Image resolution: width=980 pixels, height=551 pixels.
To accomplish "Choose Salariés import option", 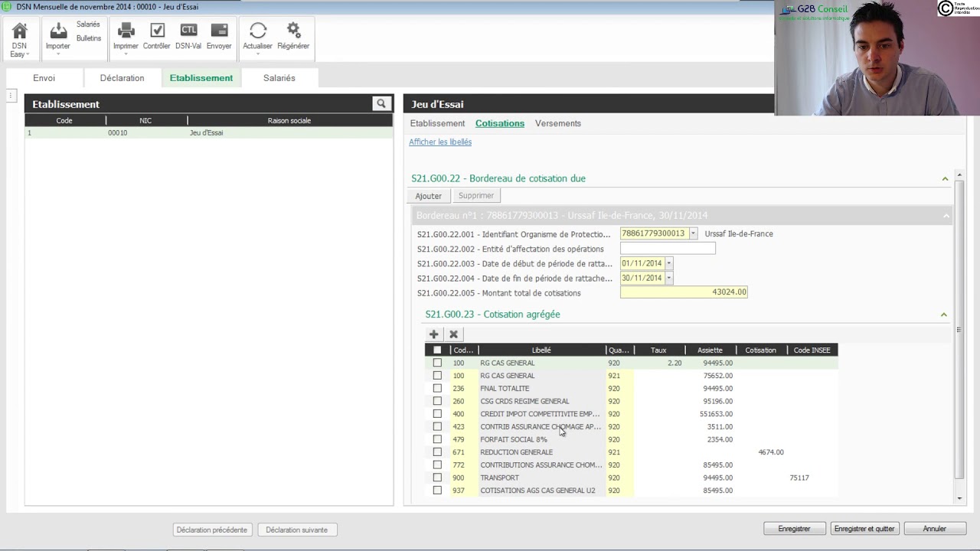I will click(88, 24).
